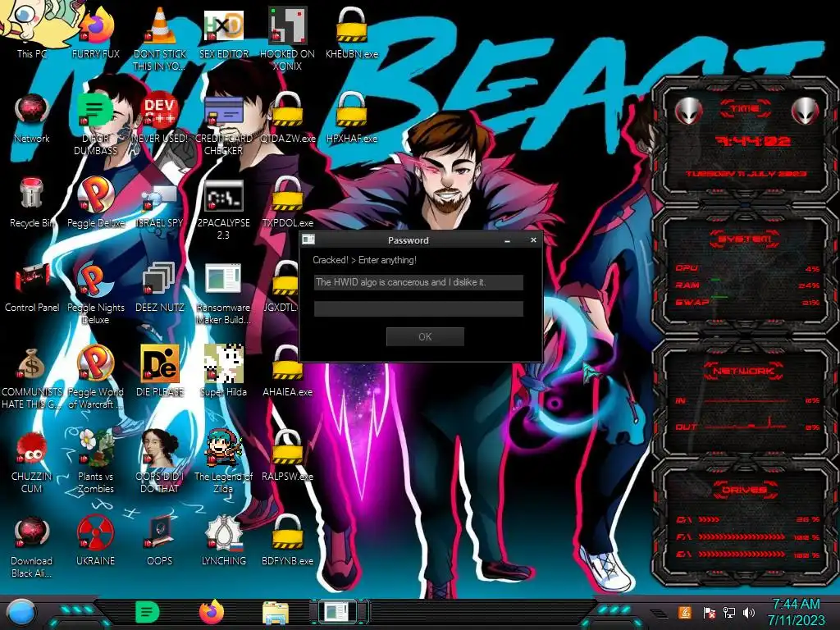Click the Action Center flag icon

[x=709, y=612]
